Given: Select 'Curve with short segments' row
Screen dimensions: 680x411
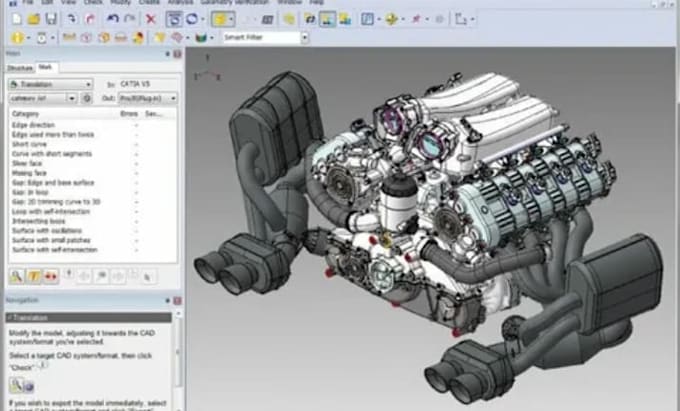Looking at the screenshot, I should coord(92,153).
